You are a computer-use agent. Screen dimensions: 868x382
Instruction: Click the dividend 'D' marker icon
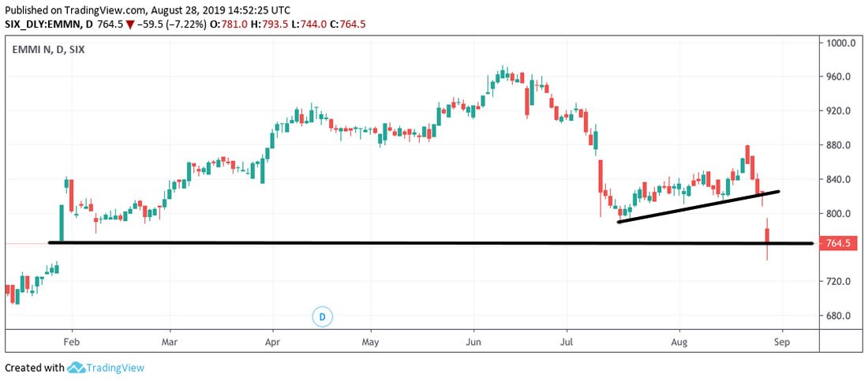[322, 316]
